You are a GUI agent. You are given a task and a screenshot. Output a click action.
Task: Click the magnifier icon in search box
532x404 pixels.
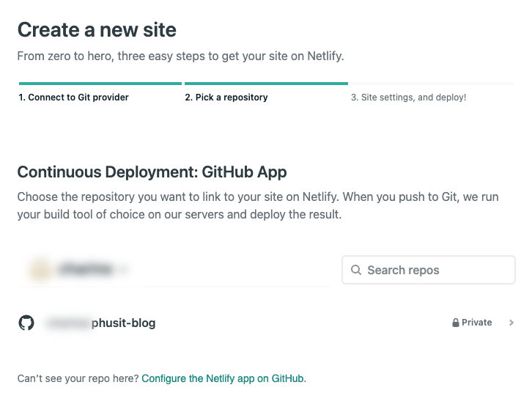coord(356,270)
